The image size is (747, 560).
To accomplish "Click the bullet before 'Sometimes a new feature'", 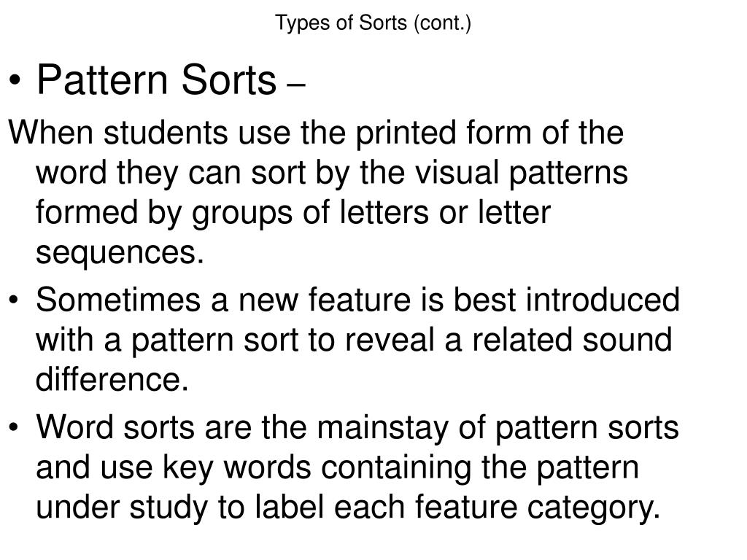I will pos(15,300).
